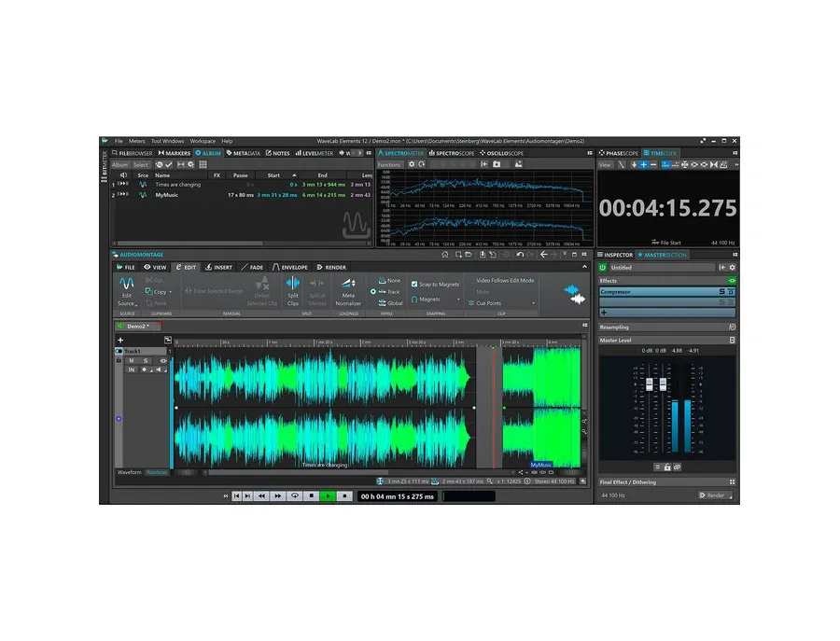Select the Rainbow waveform display option
The width and height of the screenshot is (840, 641).
pos(157,472)
